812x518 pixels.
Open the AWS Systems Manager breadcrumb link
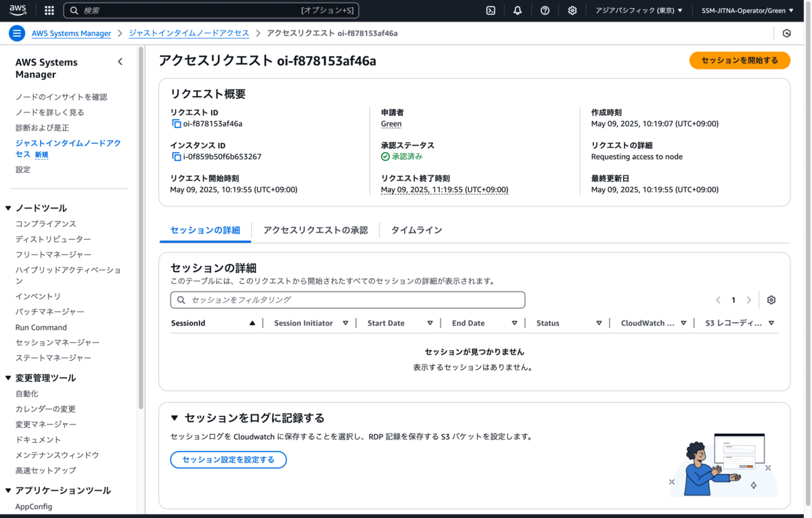coord(71,33)
